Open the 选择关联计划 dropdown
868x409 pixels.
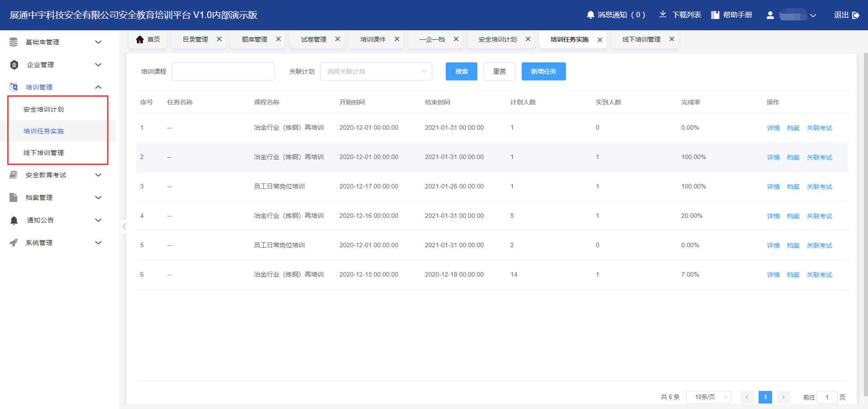click(376, 71)
